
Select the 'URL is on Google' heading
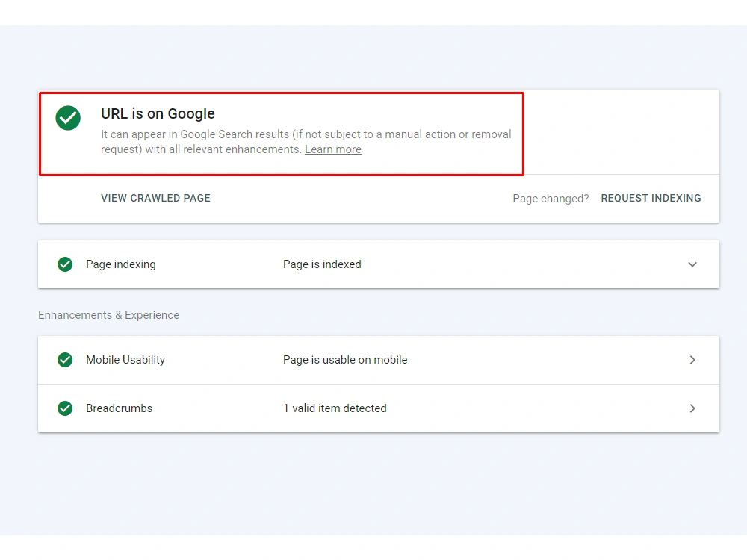click(x=158, y=113)
